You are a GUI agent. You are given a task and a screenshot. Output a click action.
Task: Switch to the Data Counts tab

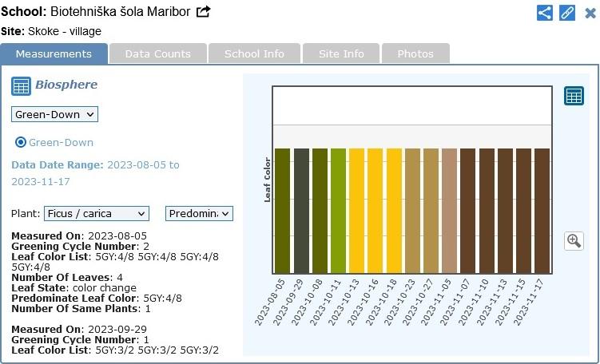157,53
